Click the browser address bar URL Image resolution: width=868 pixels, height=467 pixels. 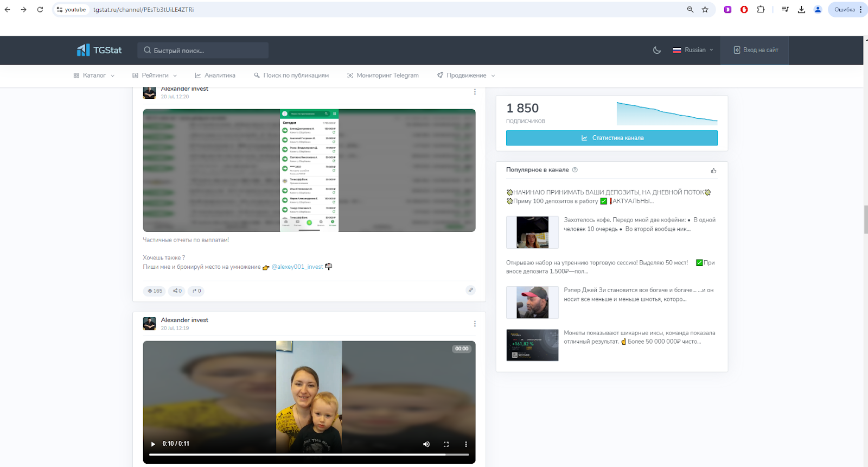(x=143, y=10)
